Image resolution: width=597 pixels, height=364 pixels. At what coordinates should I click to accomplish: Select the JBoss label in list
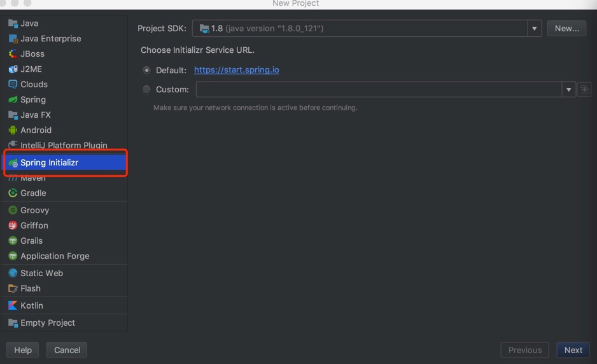[x=32, y=54]
